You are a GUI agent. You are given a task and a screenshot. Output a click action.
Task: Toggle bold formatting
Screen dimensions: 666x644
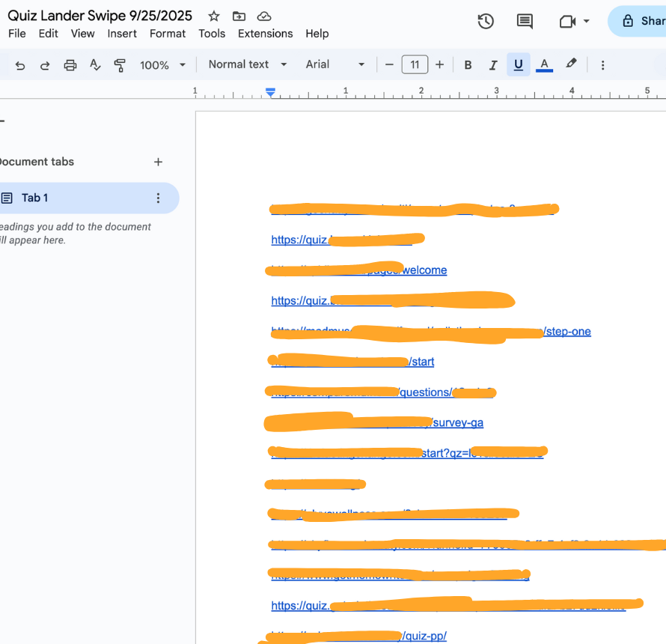(x=468, y=65)
